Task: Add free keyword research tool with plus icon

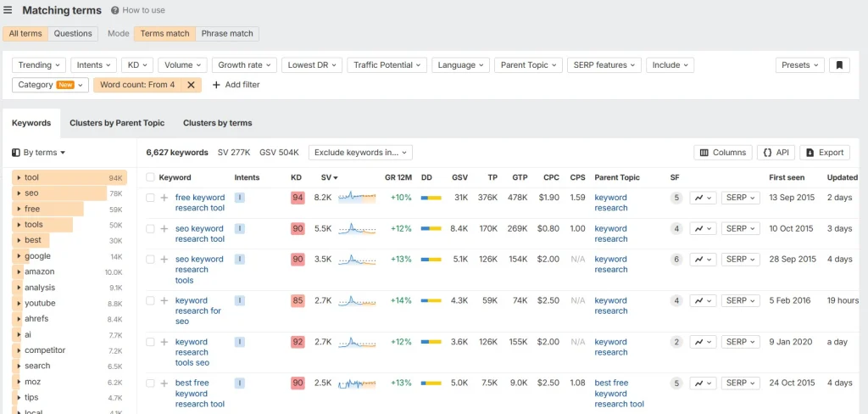Action: pos(164,198)
